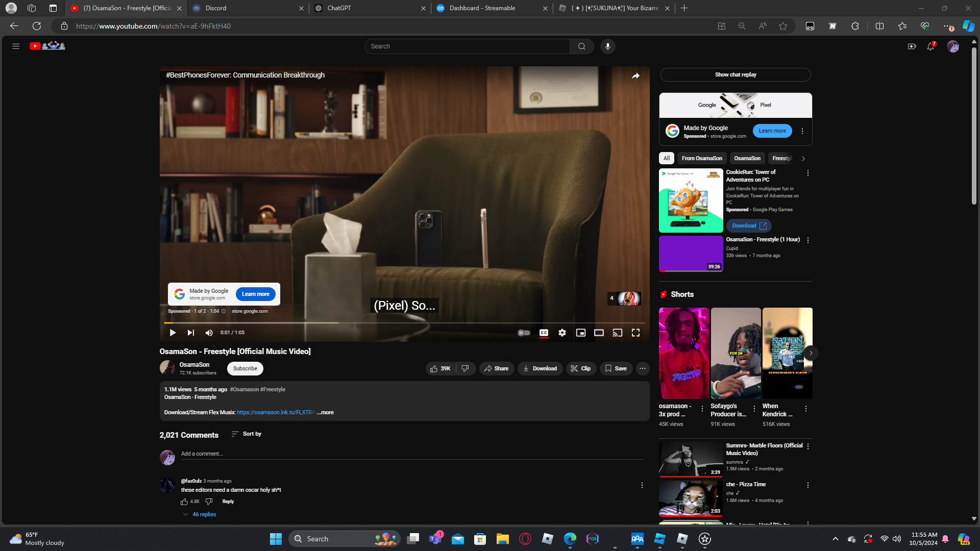Select the From OsamaSon filter chip
The image size is (980, 551).
click(x=701, y=158)
